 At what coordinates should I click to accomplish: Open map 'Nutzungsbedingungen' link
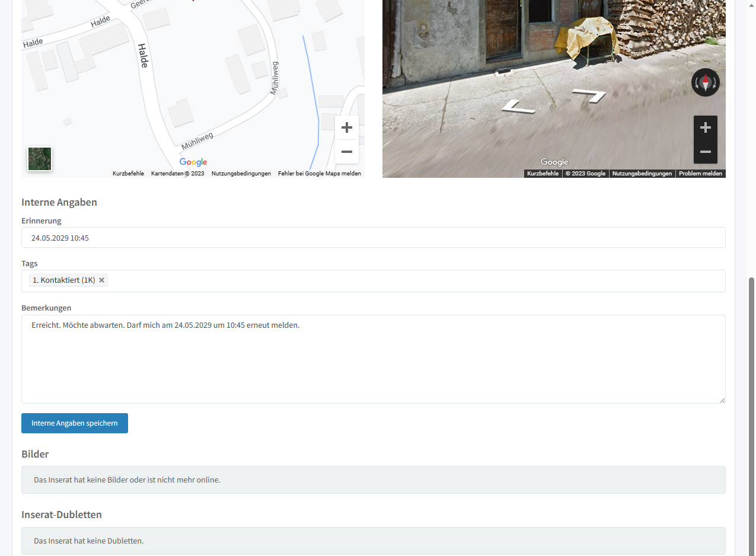241,174
